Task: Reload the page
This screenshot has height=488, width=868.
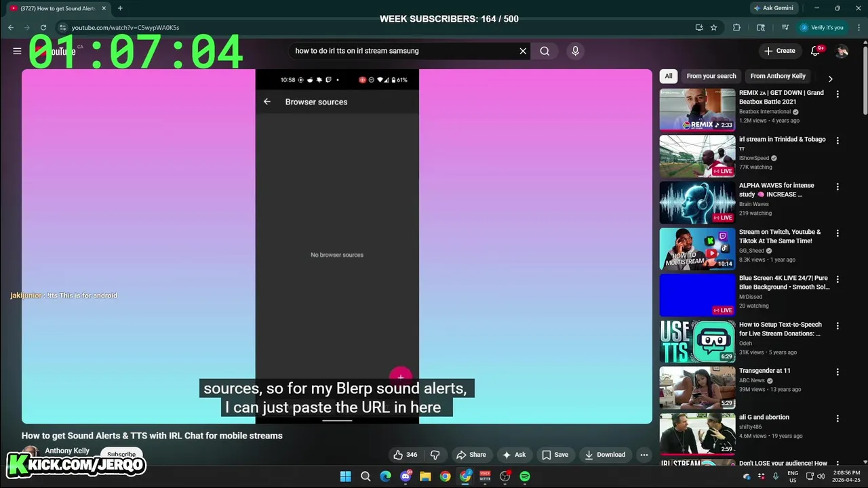Action: (x=43, y=28)
